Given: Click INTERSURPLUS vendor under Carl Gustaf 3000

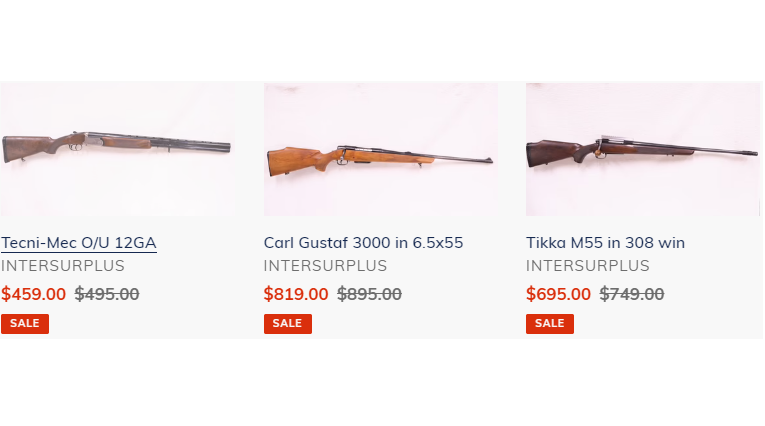Looking at the screenshot, I should tap(325, 266).
